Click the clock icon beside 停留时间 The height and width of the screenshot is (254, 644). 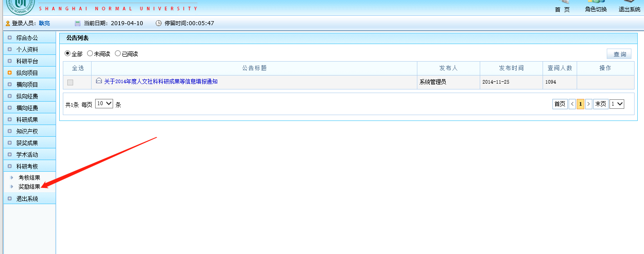tap(158, 23)
